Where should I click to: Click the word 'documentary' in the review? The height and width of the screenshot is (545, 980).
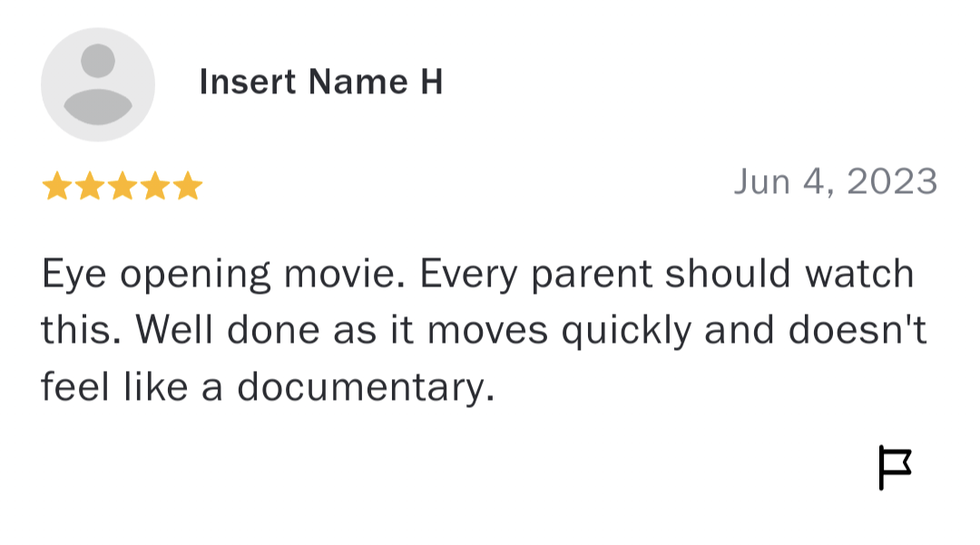click(366, 388)
